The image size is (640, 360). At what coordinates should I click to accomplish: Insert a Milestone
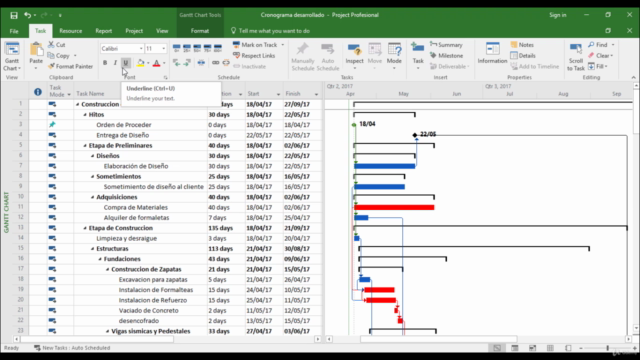(446, 56)
